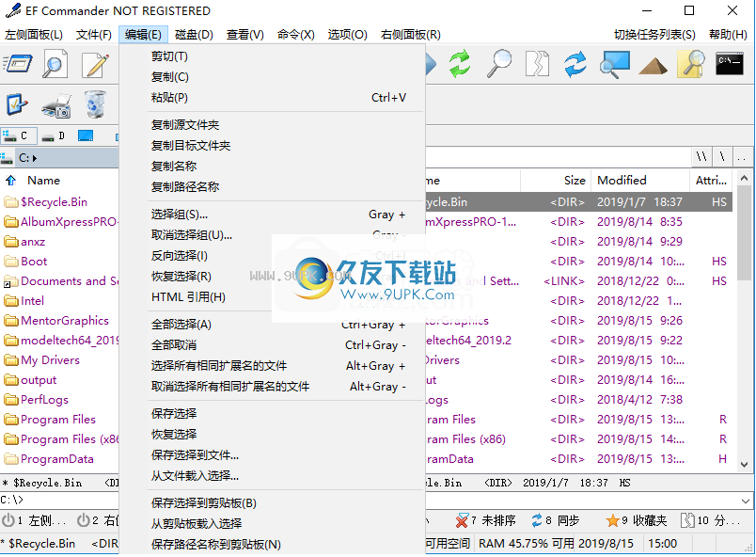Image resolution: width=756 pixels, height=557 pixels.
Task: Select 复制名称 menu entry
Action: click(x=273, y=167)
